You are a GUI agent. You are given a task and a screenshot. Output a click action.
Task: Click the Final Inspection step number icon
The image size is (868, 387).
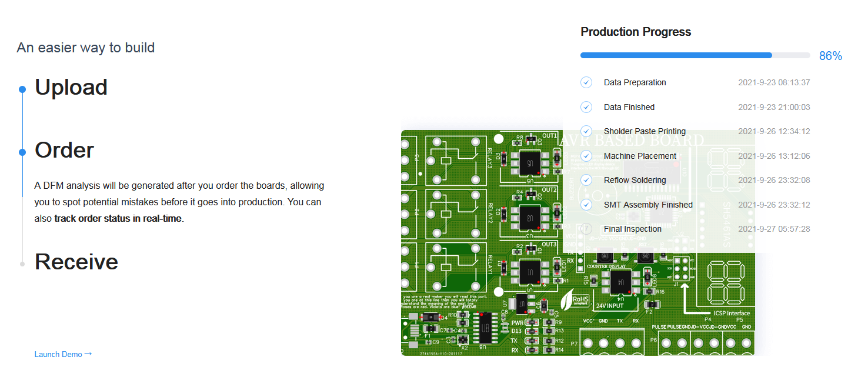[x=586, y=229]
